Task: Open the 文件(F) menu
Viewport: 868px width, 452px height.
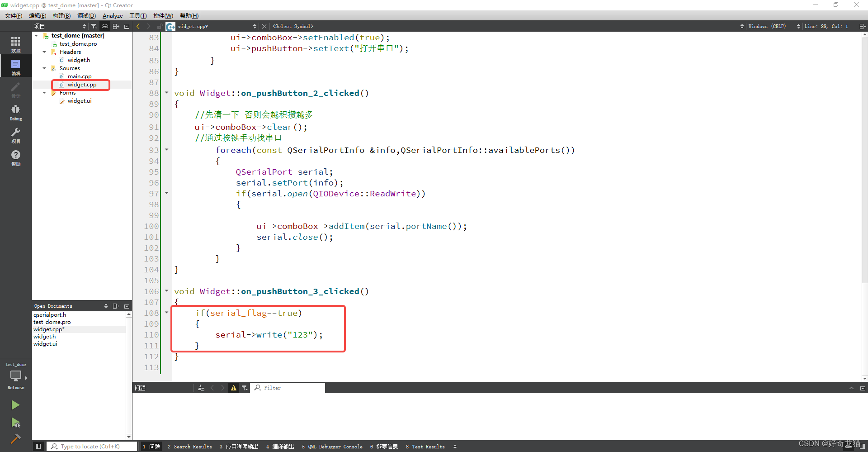Action: pos(14,16)
